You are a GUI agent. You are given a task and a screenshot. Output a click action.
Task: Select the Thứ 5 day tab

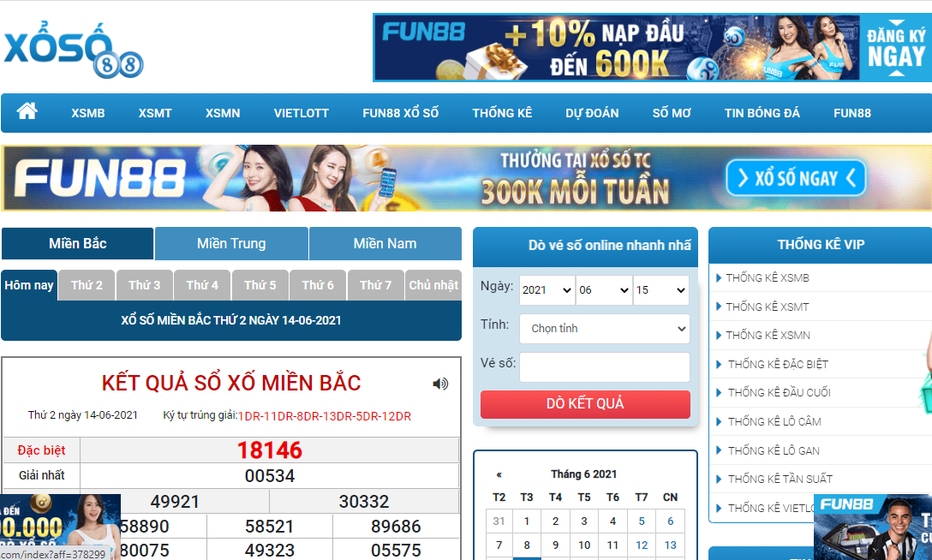(x=260, y=285)
